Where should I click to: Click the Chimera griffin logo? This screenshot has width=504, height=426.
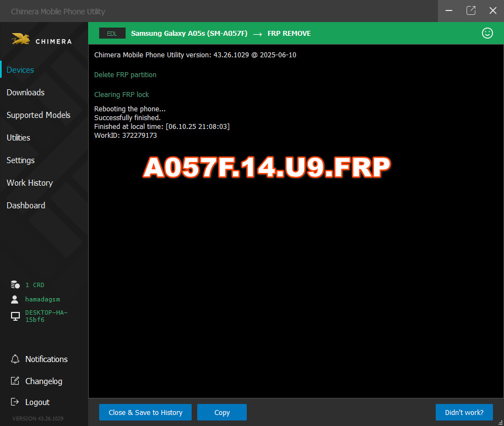click(x=21, y=39)
